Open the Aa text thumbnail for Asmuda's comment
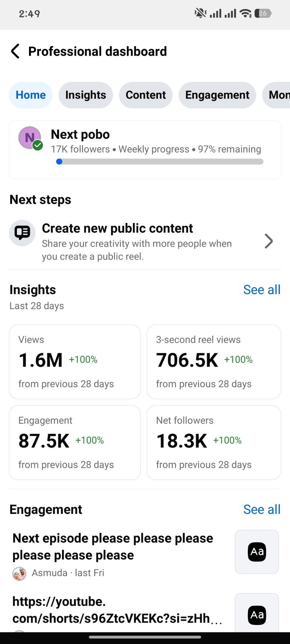This screenshot has height=644, width=290. point(257,551)
